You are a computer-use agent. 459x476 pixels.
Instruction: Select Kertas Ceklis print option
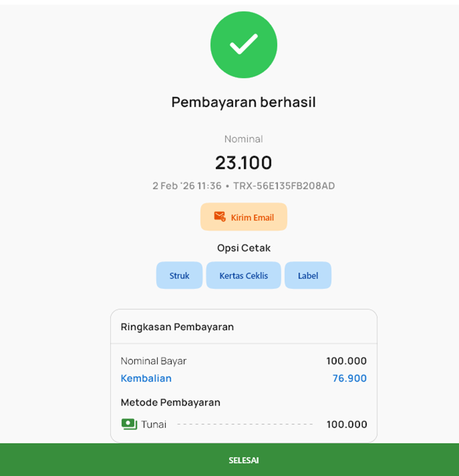(x=243, y=275)
